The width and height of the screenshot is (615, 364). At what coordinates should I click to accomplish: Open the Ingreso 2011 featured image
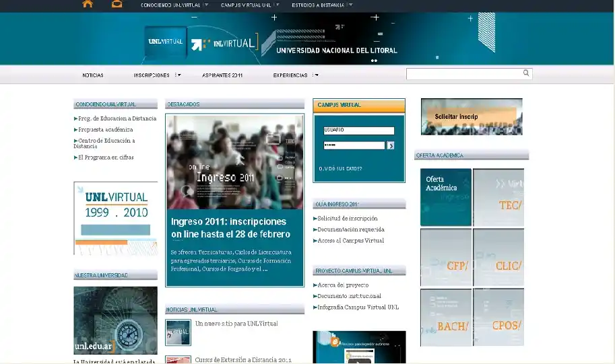234,162
